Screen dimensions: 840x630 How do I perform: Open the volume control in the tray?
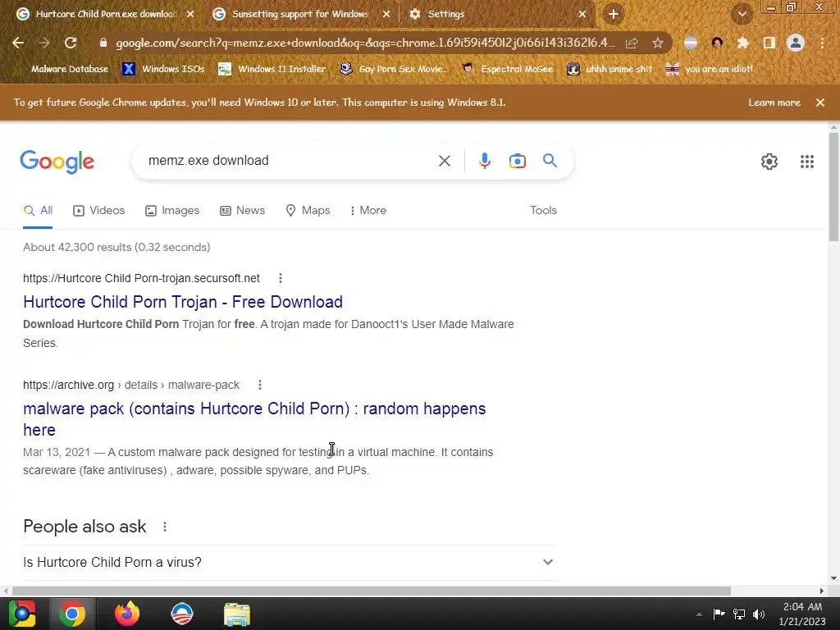coord(759,614)
